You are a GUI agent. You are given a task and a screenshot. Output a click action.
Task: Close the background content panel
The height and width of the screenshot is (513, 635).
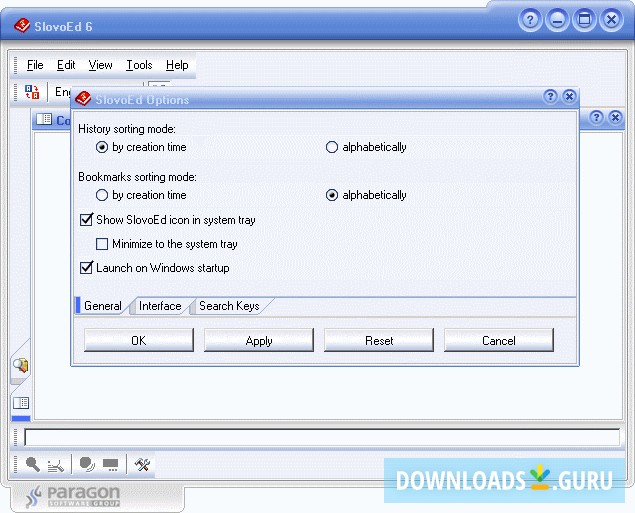click(615, 117)
